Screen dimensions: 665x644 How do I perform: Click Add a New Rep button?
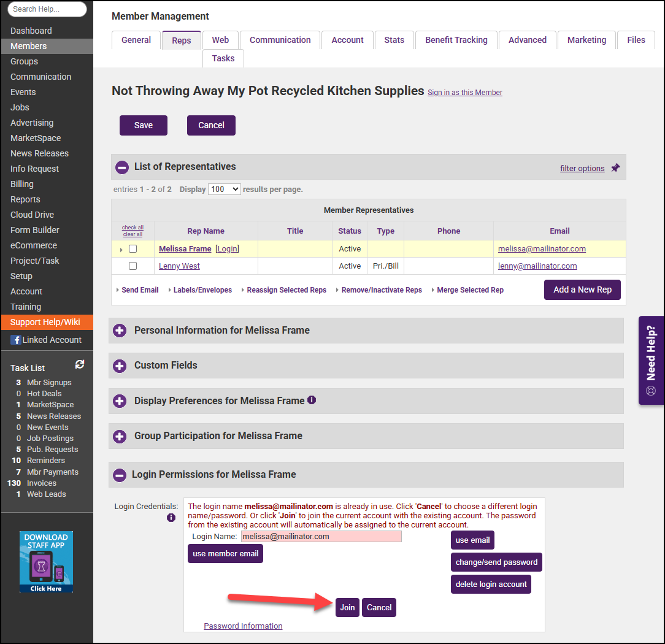click(582, 289)
